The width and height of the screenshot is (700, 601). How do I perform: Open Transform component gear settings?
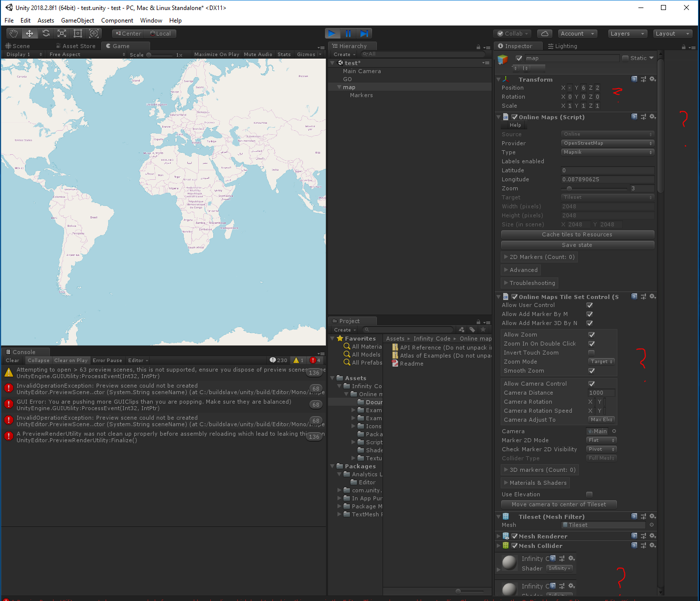tap(652, 79)
